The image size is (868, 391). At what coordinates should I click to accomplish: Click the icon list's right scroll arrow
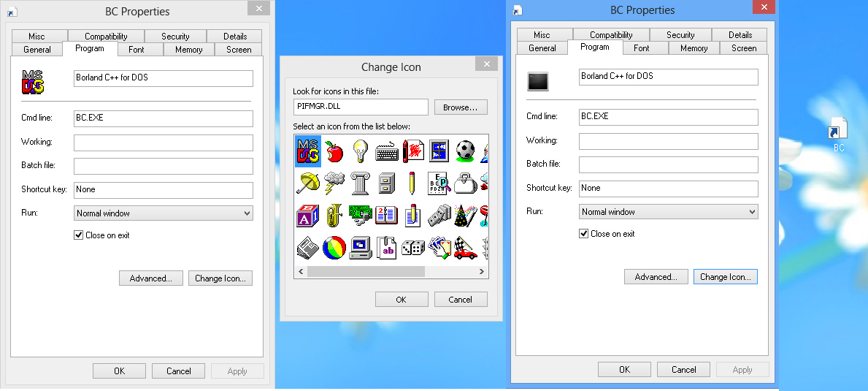[x=482, y=271]
